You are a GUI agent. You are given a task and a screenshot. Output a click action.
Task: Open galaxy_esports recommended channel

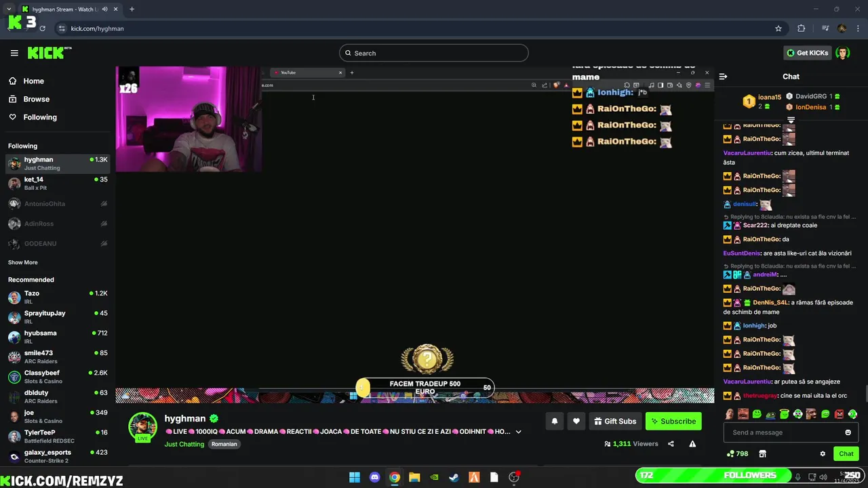tap(58, 456)
